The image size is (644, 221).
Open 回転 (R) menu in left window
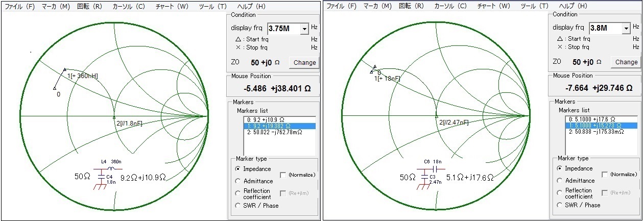click(89, 7)
